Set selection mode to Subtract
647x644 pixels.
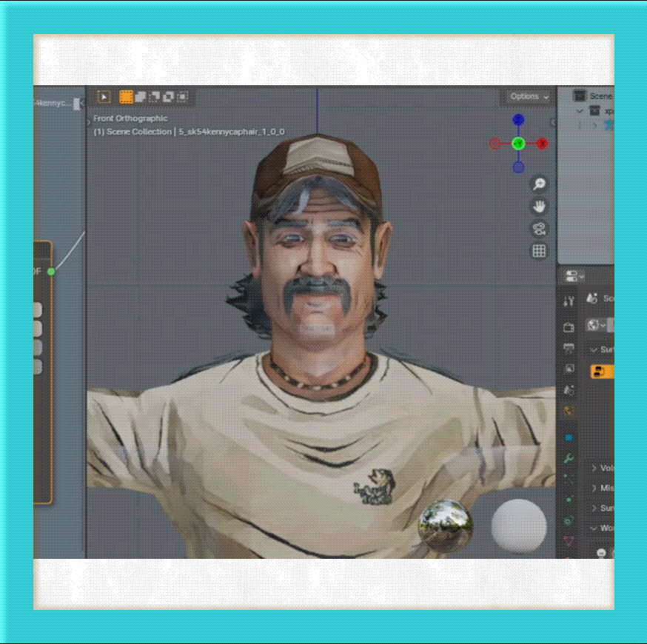[x=154, y=96]
